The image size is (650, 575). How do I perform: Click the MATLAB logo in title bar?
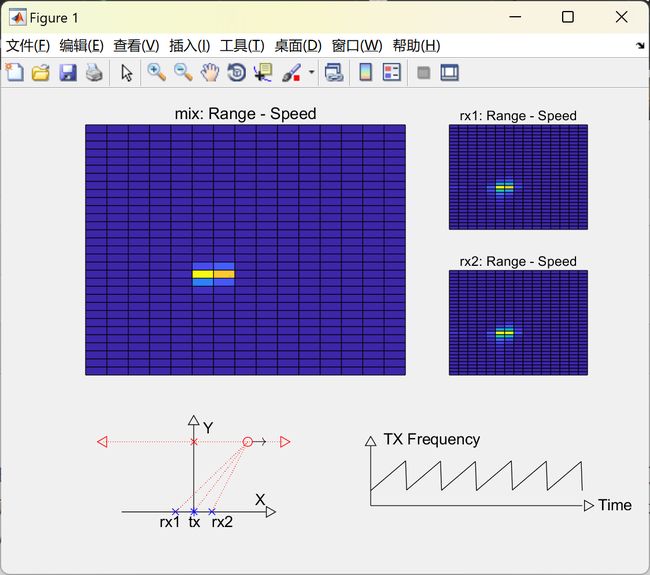18,17
